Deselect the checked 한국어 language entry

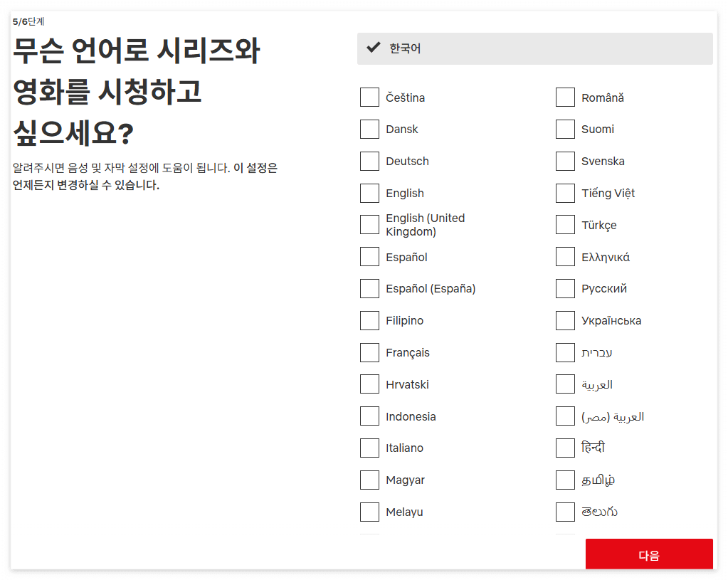tap(534, 48)
